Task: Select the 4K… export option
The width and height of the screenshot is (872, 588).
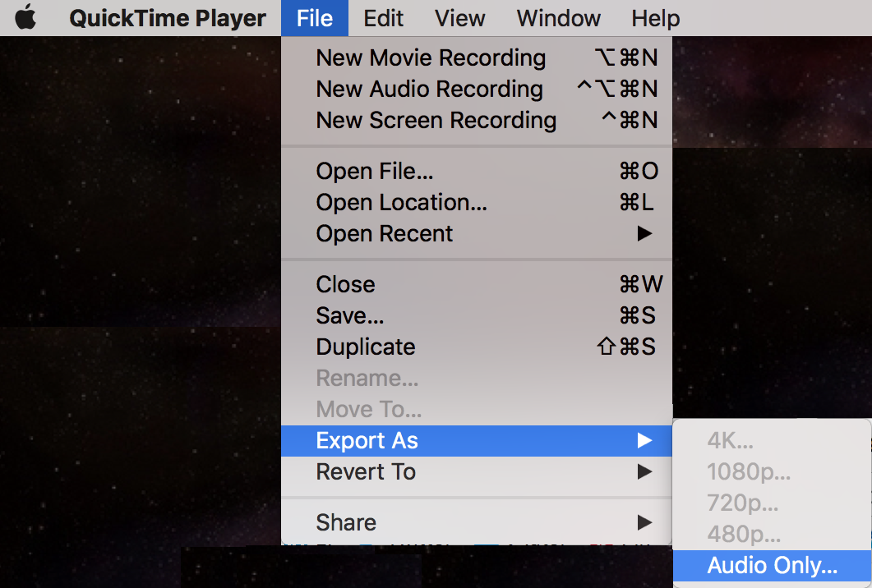Action: pyautogui.click(x=772, y=441)
